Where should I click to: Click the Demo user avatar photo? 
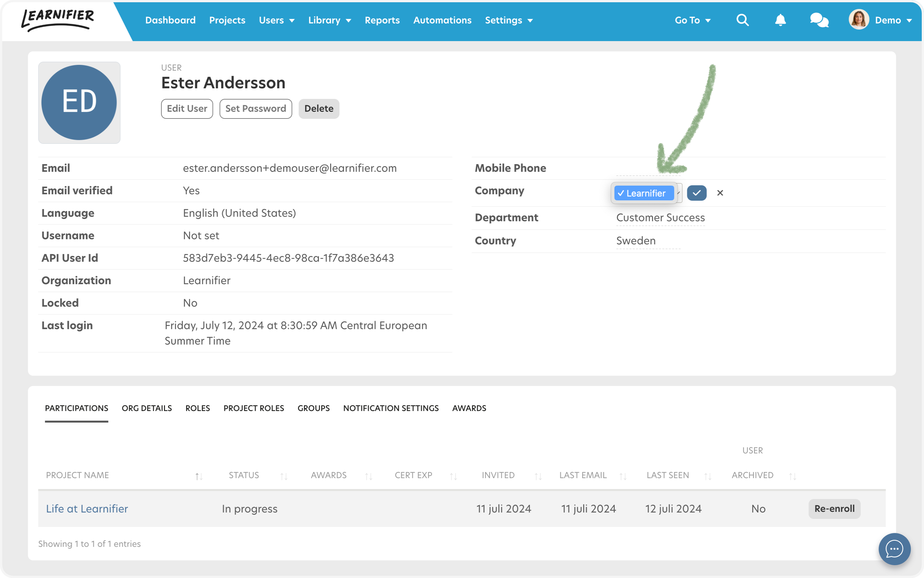click(x=859, y=20)
